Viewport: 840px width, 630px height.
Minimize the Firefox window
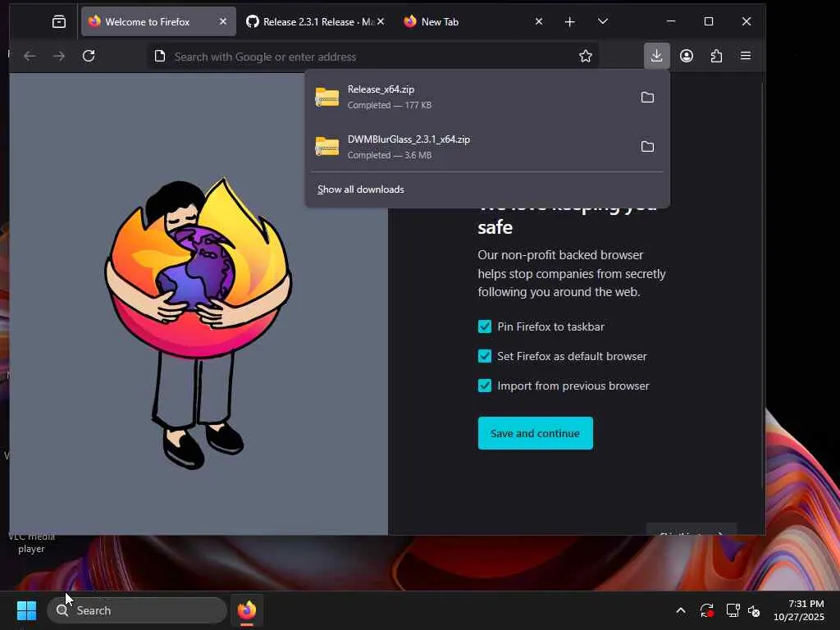(671, 21)
